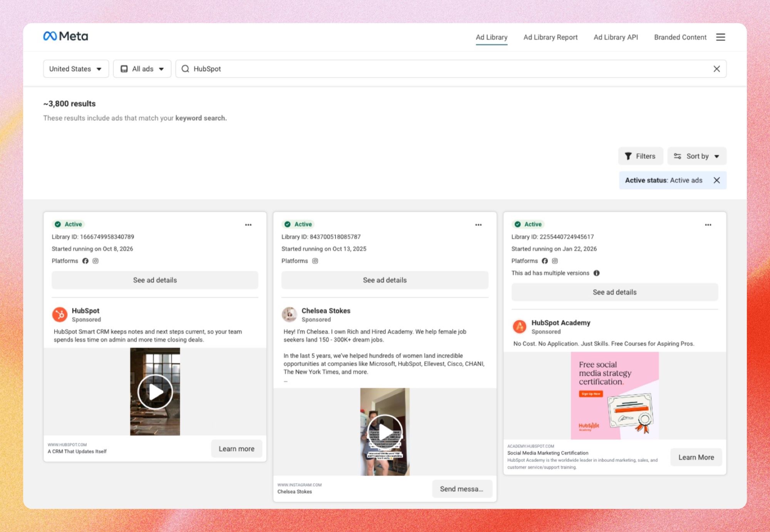
Task: Click See ad details for HubSpot ad
Action: pos(155,280)
